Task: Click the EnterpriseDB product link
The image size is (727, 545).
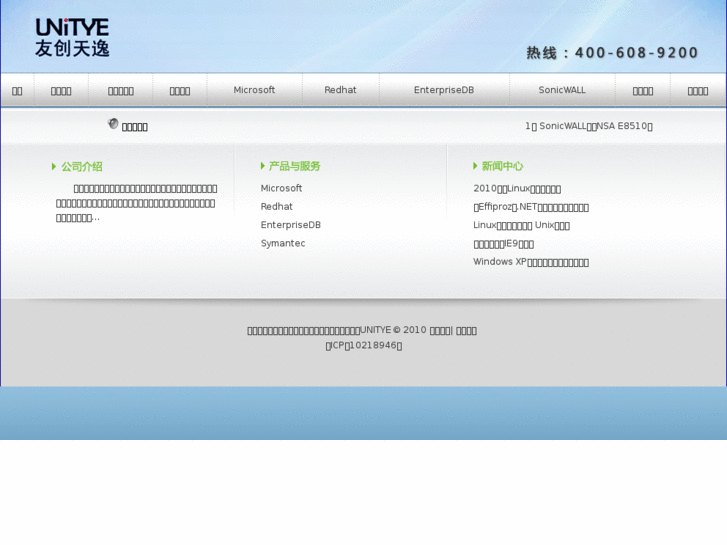Action: point(291,225)
